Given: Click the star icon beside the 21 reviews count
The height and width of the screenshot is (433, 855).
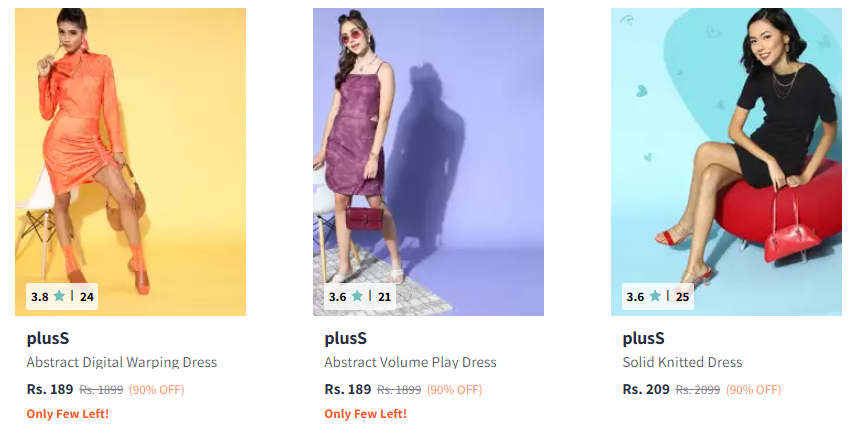Looking at the screenshot, I should coord(357,296).
